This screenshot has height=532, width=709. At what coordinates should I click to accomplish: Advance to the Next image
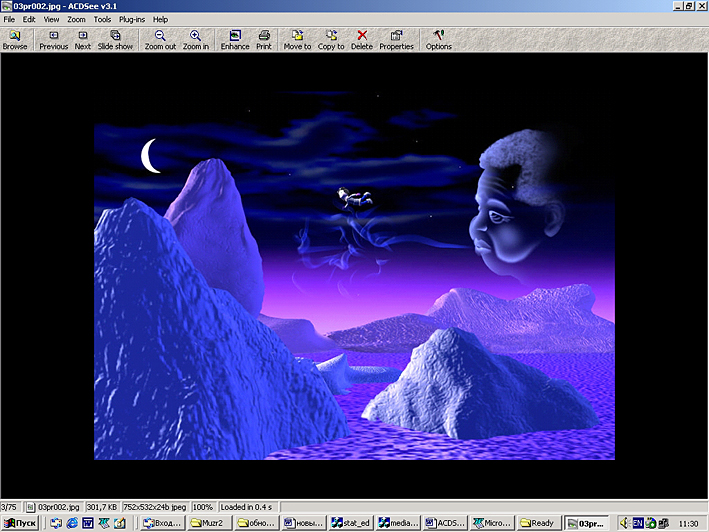tap(82, 40)
